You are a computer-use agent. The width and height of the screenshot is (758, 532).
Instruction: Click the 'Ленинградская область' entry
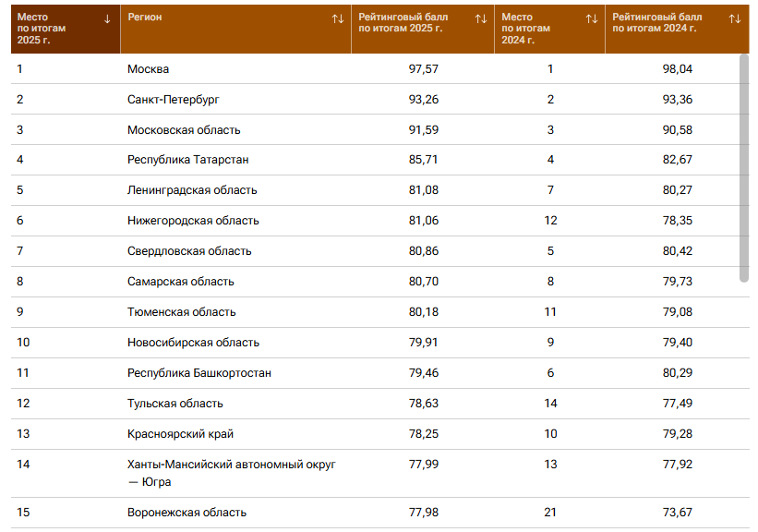192,190
